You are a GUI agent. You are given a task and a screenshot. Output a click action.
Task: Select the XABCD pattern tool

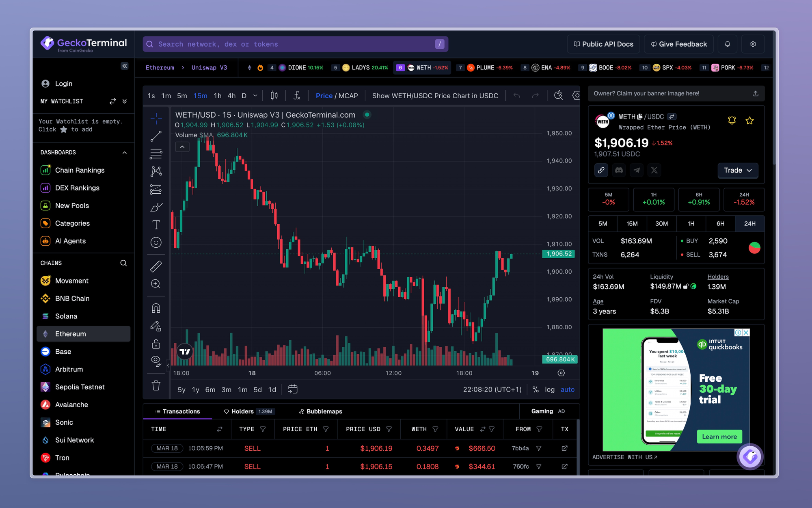click(156, 171)
